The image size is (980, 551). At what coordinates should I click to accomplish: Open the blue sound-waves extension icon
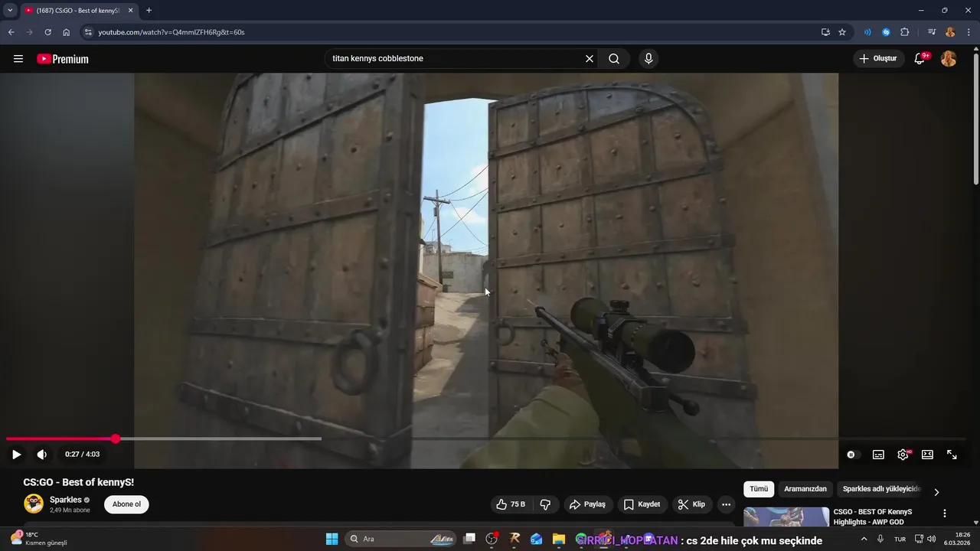tap(867, 32)
